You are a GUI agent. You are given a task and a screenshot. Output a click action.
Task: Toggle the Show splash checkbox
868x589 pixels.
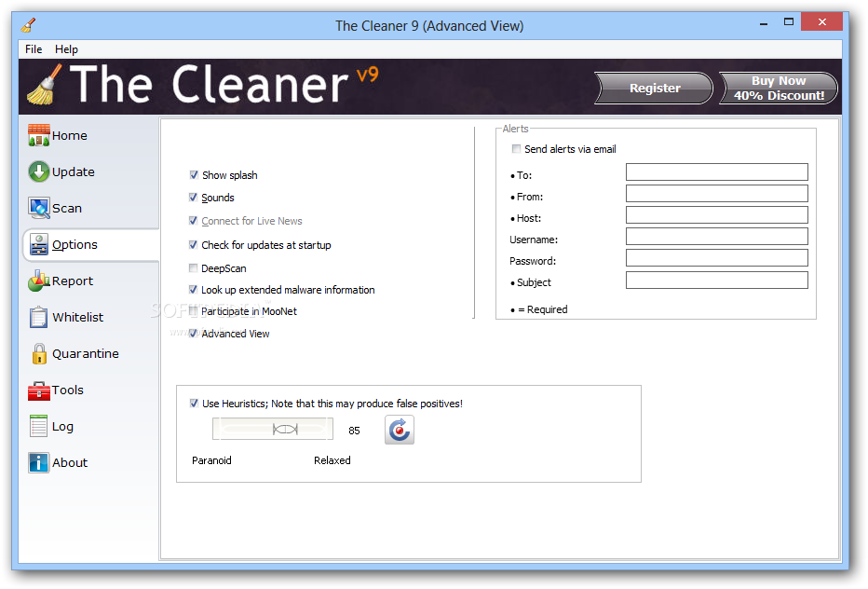(x=193, y=175)
